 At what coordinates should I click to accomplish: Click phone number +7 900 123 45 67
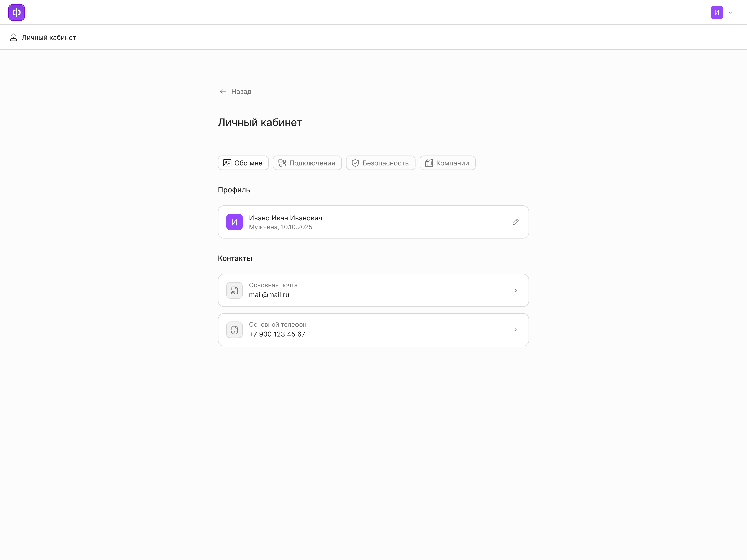click(277, 334)
